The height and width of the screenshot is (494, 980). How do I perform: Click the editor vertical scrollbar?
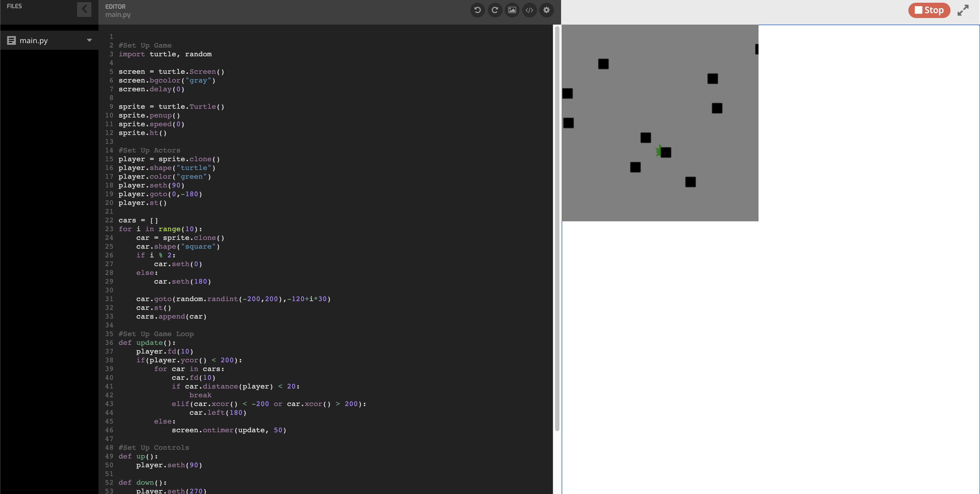[557, 228]
